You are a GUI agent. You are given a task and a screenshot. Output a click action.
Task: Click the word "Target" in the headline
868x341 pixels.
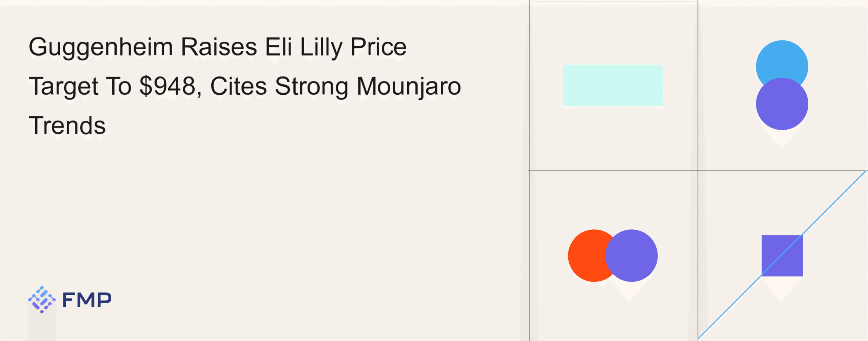pos(64,87)
